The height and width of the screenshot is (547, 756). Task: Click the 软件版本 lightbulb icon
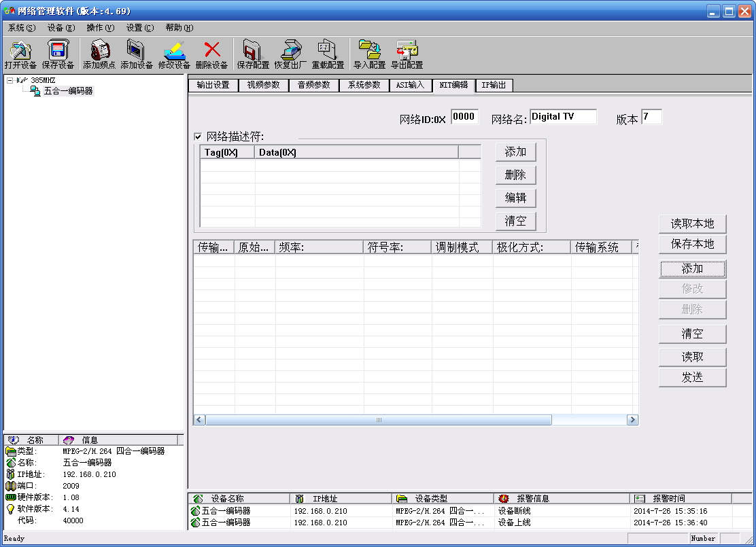click(x=11, y=510)
